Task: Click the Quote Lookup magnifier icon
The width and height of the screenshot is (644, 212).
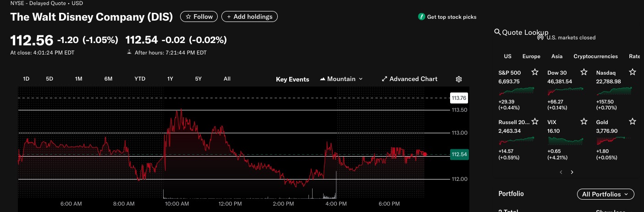Action: click(x=497, y=32)
